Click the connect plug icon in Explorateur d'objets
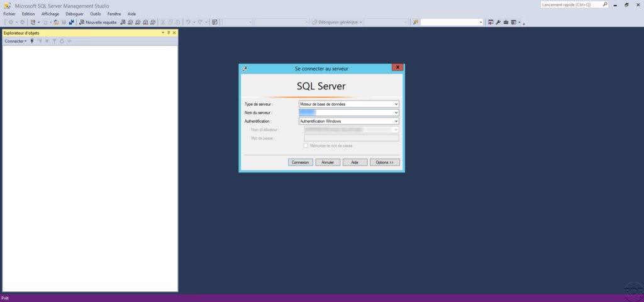The height and width of the screenshot is (302, 644). point(32,41)
